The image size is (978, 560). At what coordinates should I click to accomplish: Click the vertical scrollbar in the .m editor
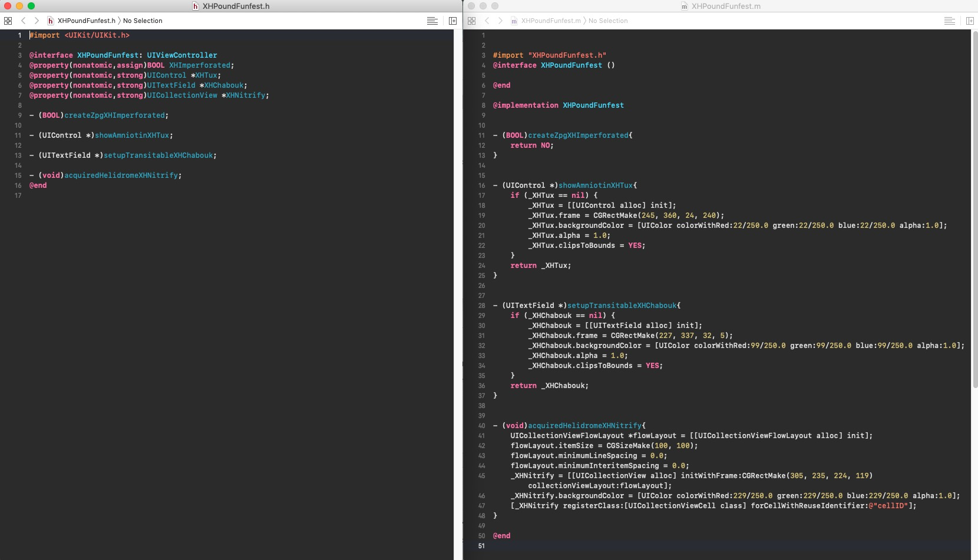coord(974,206)
